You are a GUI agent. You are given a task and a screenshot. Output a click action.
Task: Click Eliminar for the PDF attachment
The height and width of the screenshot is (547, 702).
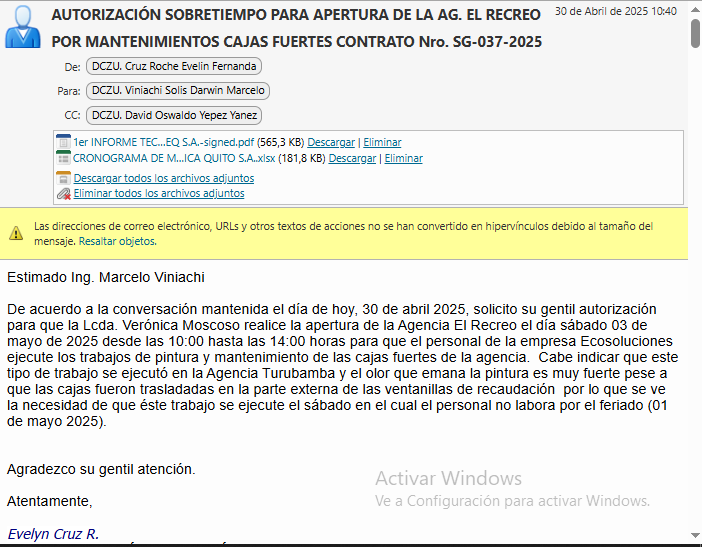click(x=382, y=142)
